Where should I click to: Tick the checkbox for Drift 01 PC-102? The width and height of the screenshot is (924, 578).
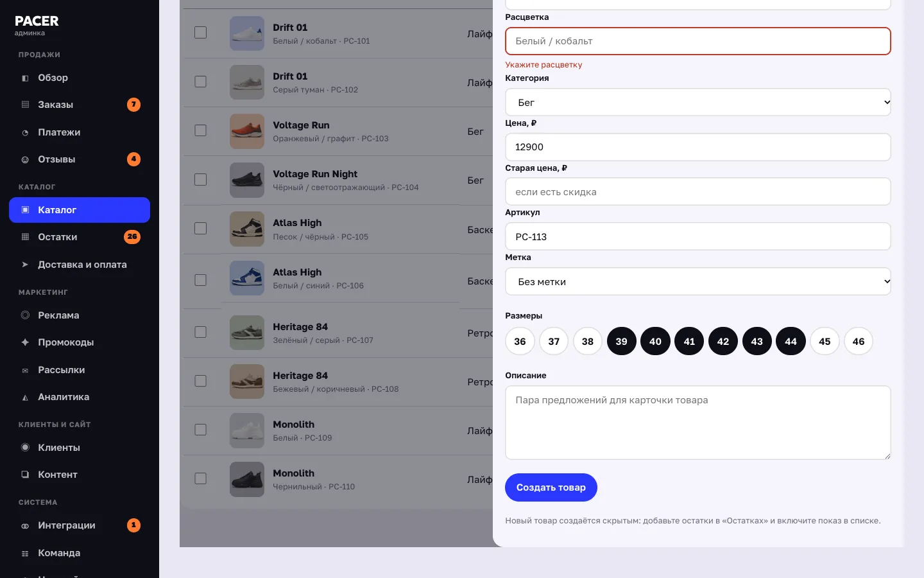tap(200, 82)
